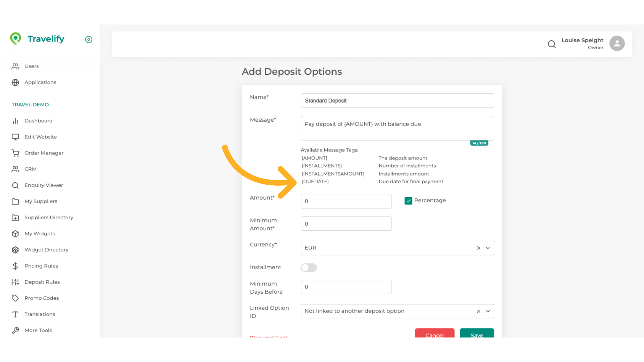Select the Promo Codes tag icon
Viewport: 644px width, 362px height.
15,298
